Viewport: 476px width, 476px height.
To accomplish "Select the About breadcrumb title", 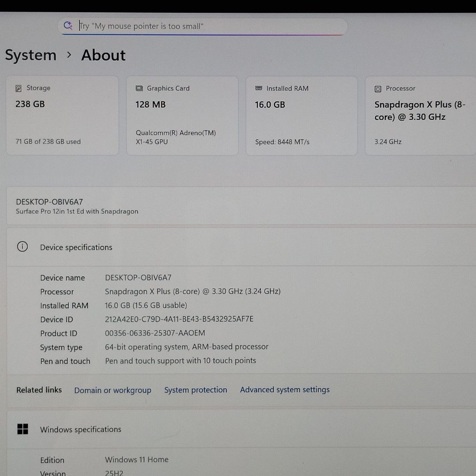I will (x=103, y=56).
